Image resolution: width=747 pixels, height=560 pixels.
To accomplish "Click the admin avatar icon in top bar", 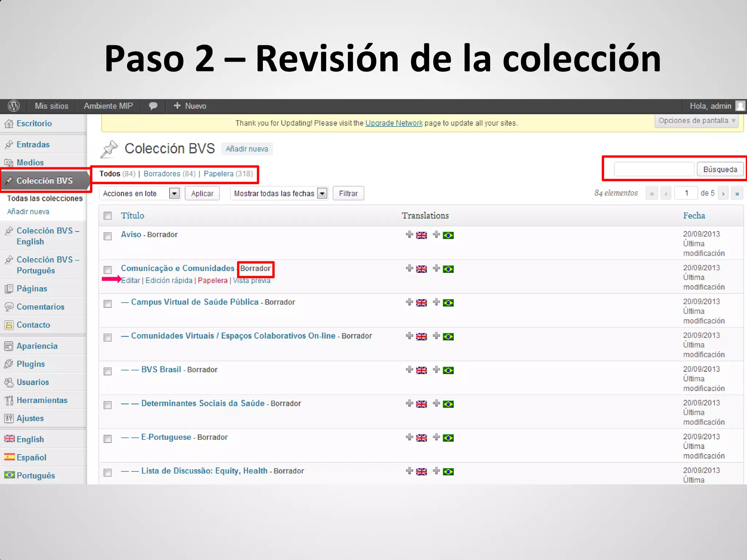I will click(740, 106).
